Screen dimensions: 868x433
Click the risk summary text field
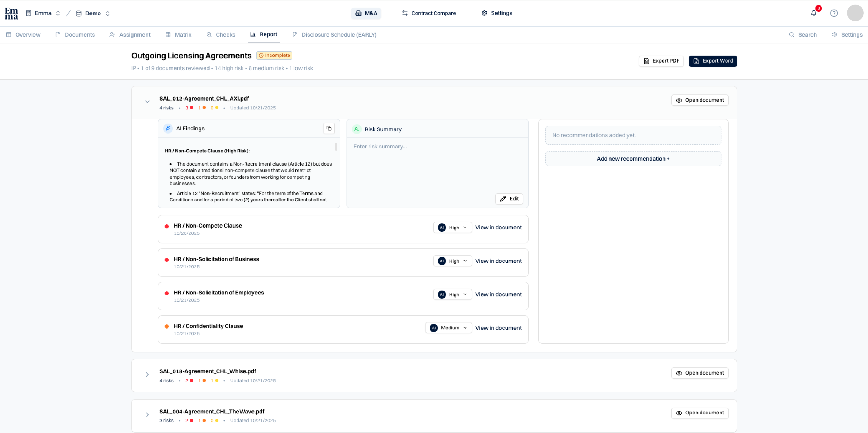point(437,165)
